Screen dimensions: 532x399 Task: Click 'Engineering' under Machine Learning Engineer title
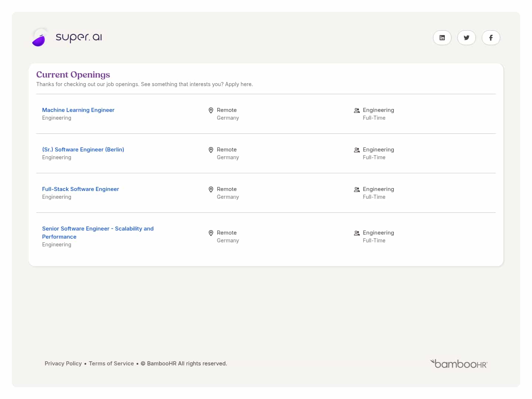(57, 118)
